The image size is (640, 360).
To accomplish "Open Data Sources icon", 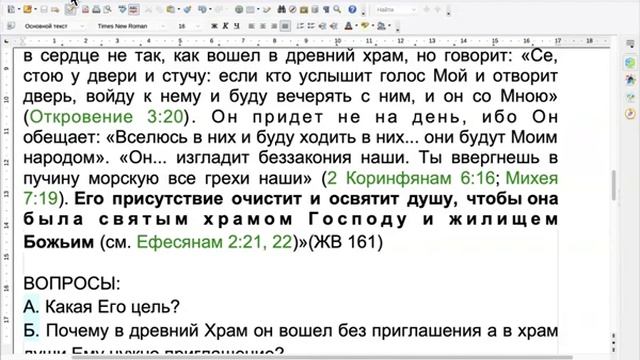I will pyautogui.click(x=315, y=9).
